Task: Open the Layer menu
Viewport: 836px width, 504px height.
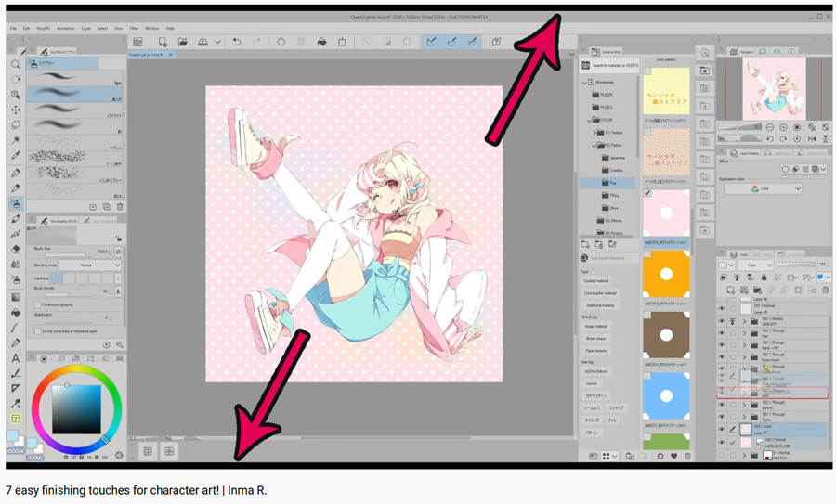Action: (85, 29)
